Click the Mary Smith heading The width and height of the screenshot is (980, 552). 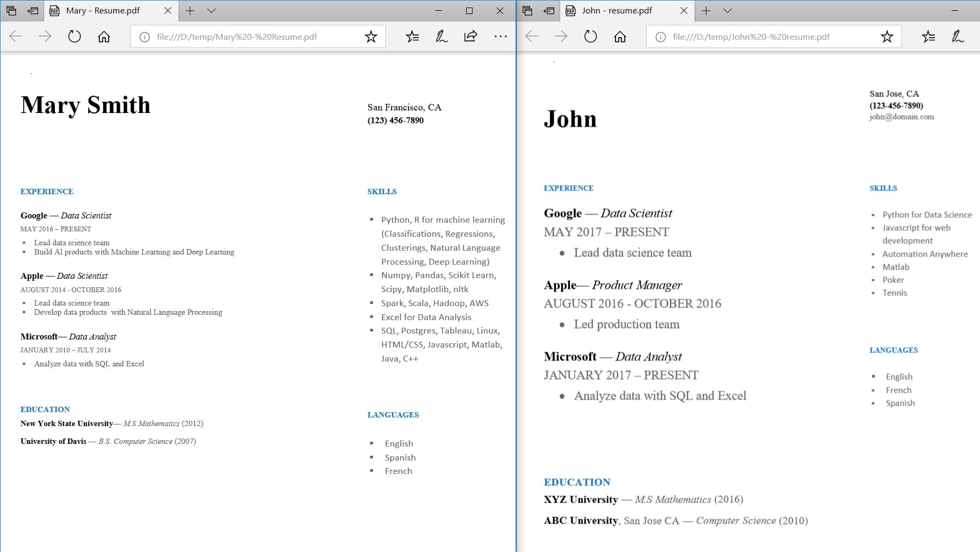click(x=85, y=104)
